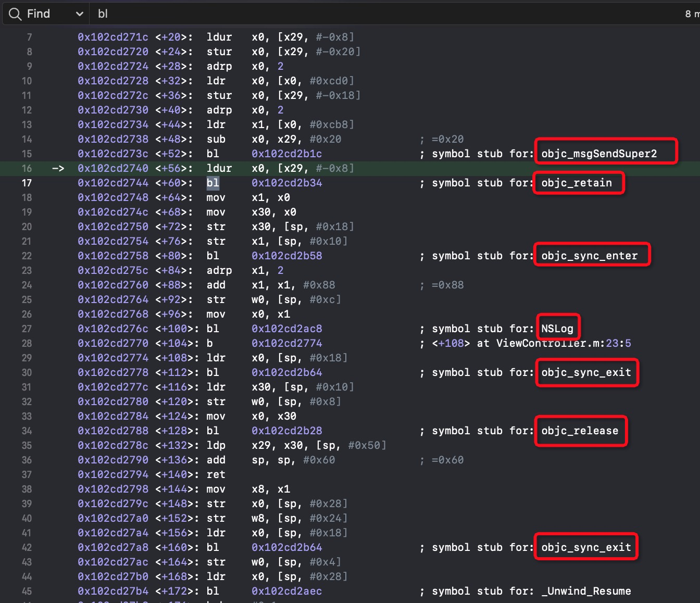Click the objc_retain symbol stub name
The width and height of the screenshot is (700, 603).
[577, 183]
